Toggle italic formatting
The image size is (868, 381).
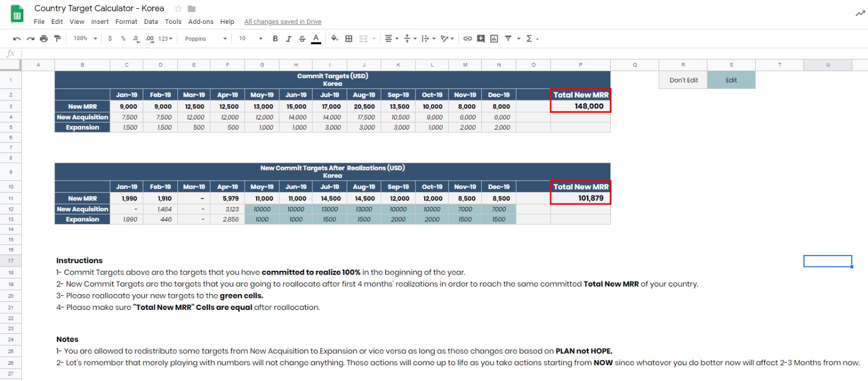tap(289, 39)
